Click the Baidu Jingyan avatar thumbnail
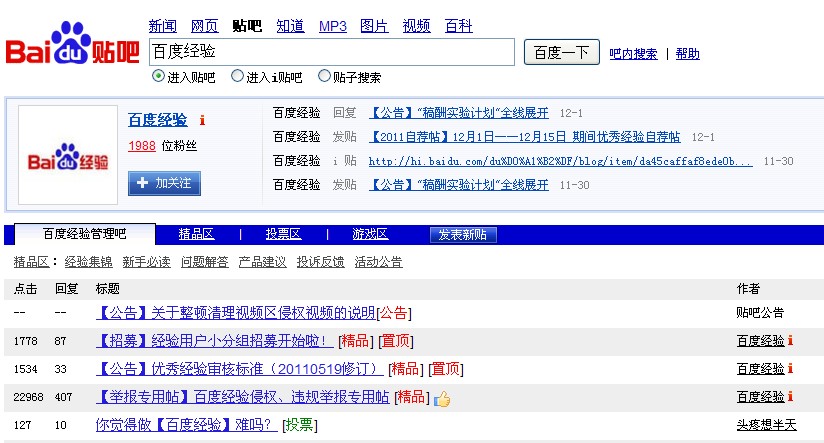 tap(67, 155)
